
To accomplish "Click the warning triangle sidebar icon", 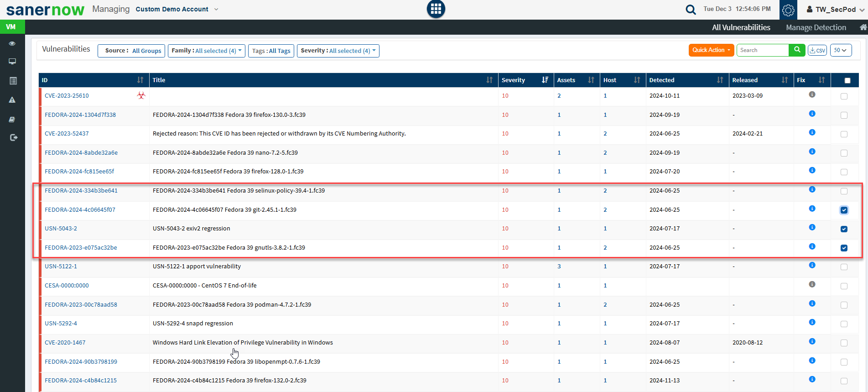I will coord(12,100).
